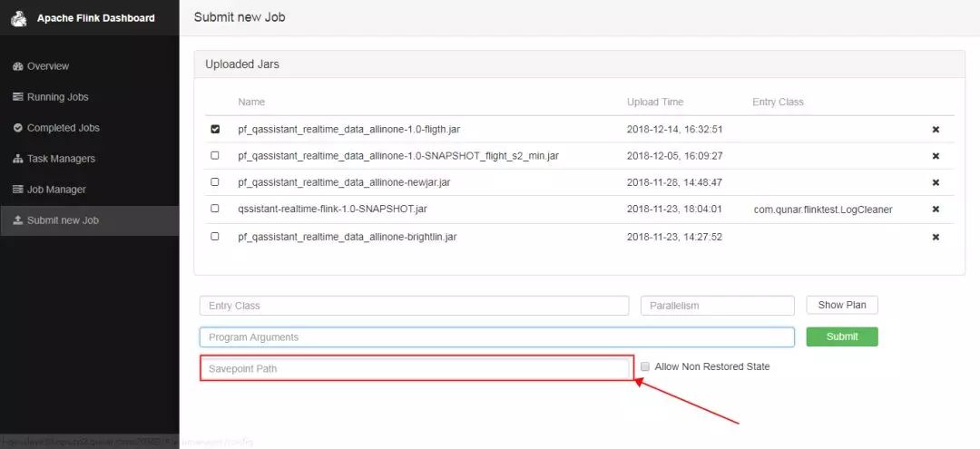Click the Allow Non Restored State label
The height and width of the screenshot is (449, 980).
pos(712,366)
